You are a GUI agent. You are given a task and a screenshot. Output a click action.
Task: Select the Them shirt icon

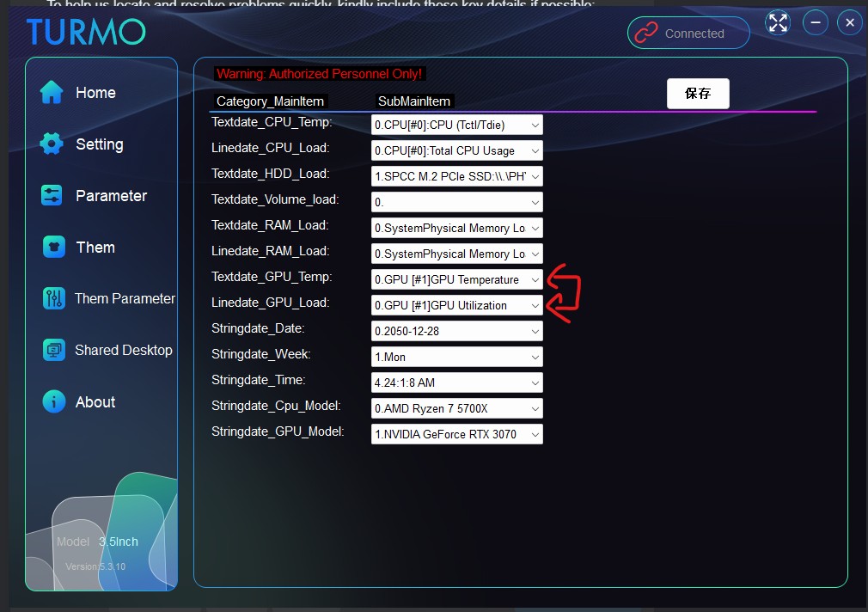point(53,248)
